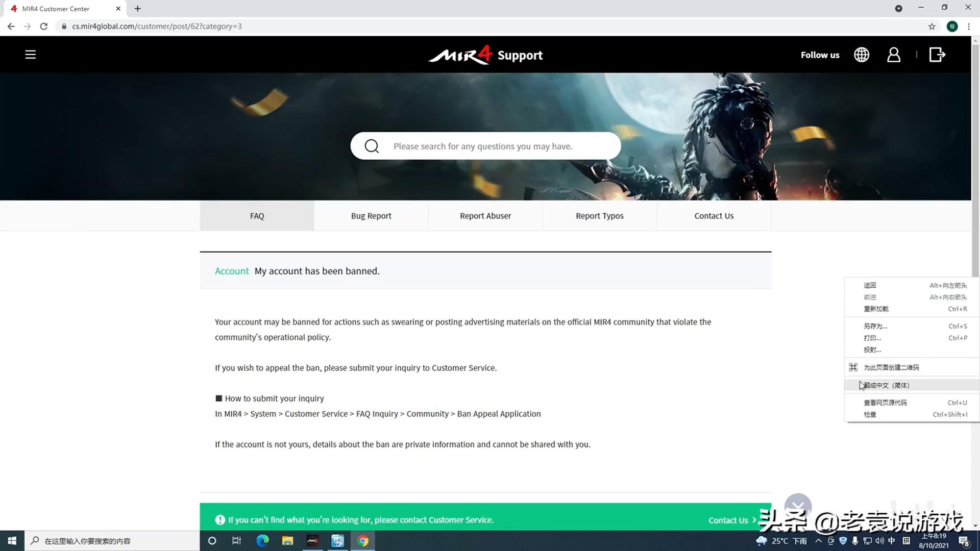The height and width of the screenshot is (551, 980).
Task: Choose view page source menu item
Action: pyautogui.click(x=885, y=403)
